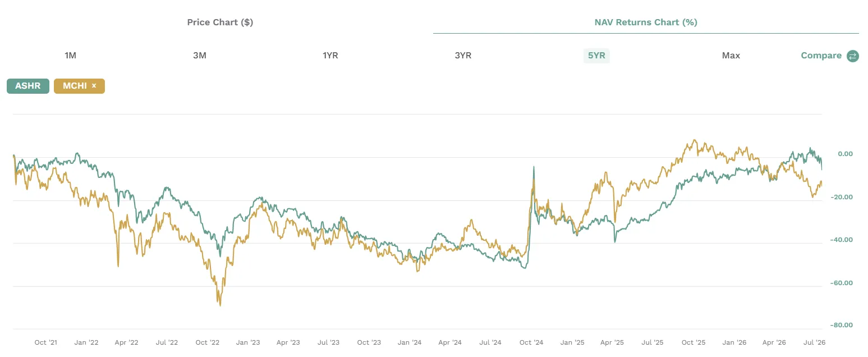Click the Jan '24 x-axis label
Viewport: 868px width, 357px height.
click(410, 342)
